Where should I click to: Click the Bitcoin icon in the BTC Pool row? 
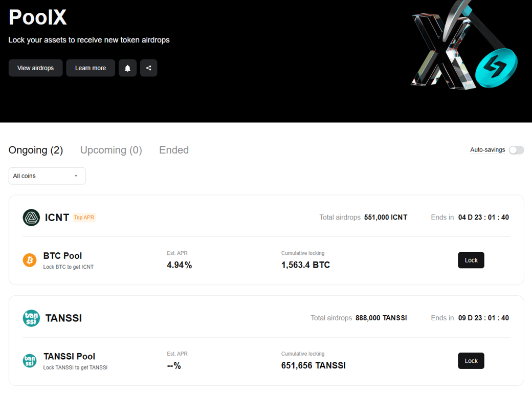click(x=29, y=259)
